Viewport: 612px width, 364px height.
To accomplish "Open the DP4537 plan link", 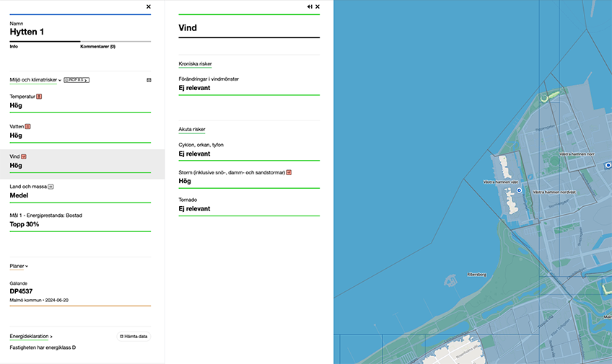I will click(x=21, y=292).
